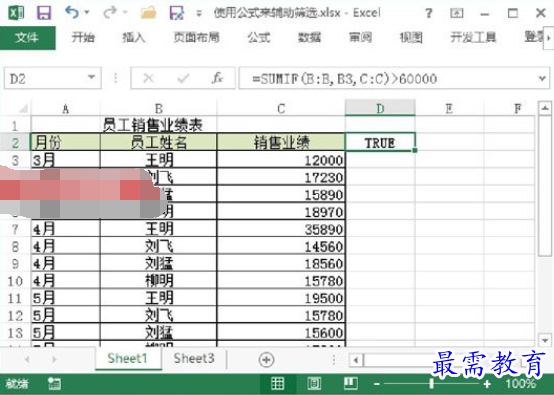This screenshot has height=395, width=554.
Task: Select column E header
Action: [449, 108]
